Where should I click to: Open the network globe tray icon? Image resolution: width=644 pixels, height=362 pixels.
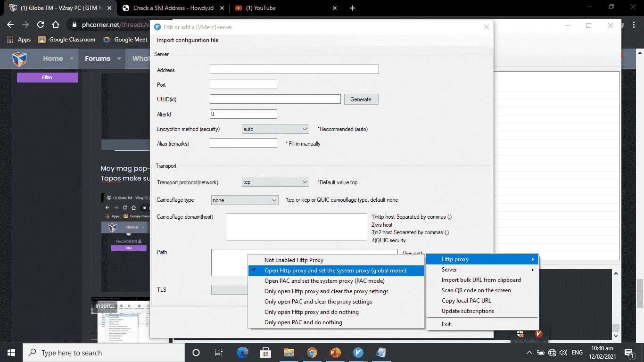click(x=553, y=353)
